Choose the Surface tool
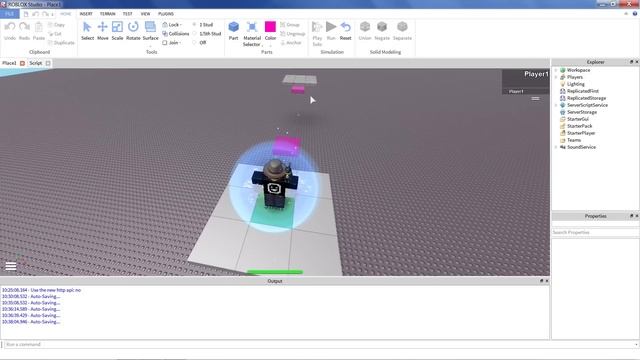This screenshot has height=360, width=640. tap(150, 31)
